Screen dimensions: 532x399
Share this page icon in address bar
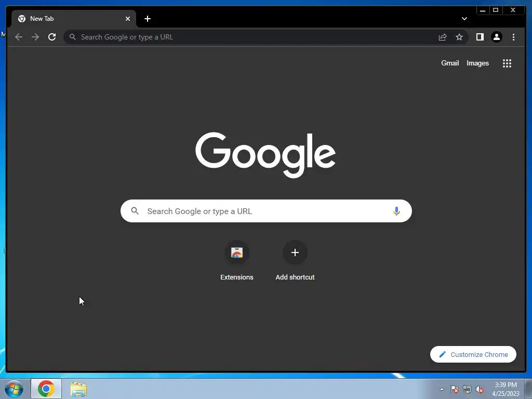point(443,37)
